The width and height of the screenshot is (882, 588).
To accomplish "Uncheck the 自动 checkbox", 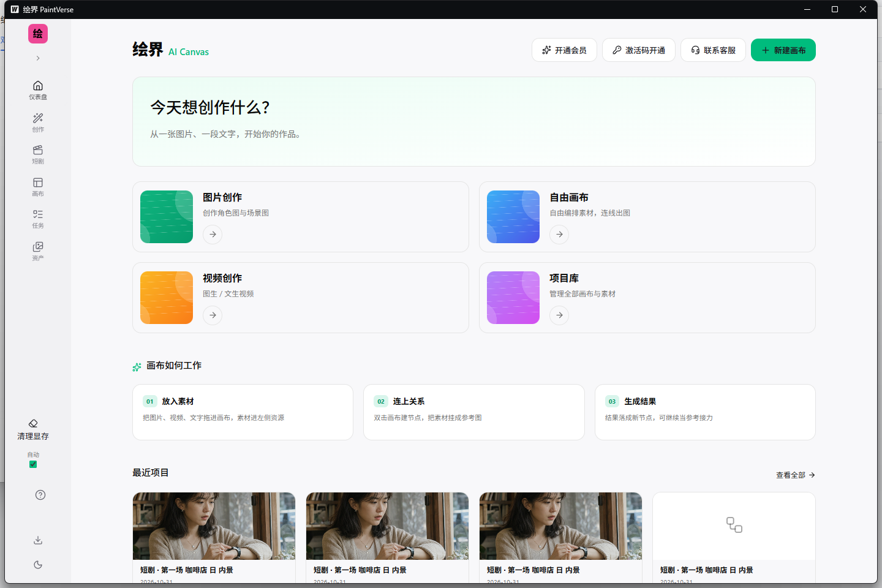I will pos(33,464).
